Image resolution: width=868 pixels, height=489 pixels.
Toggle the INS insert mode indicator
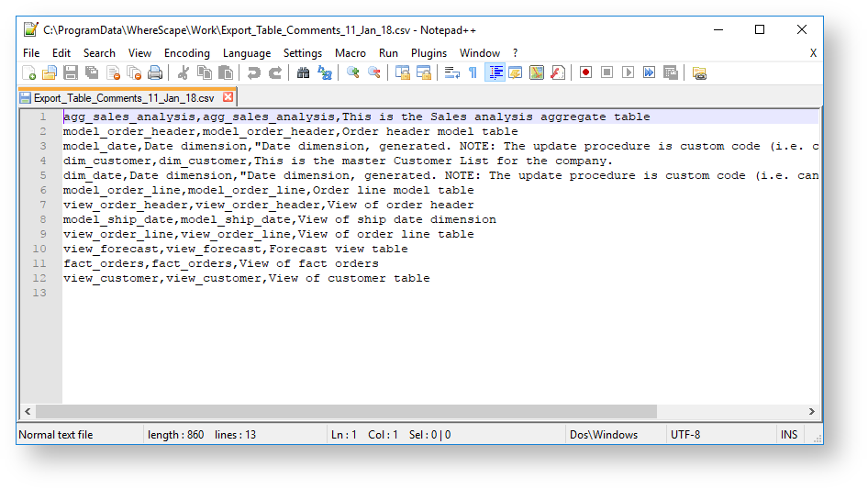(789, 435)
